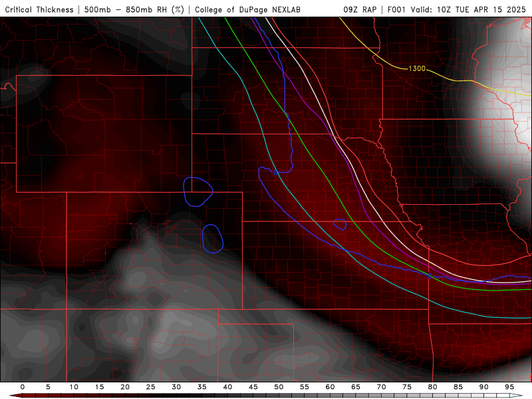Image resolution: width=532 pixels, height=399 pixels.
Task: Click the 55 value on the color scale
Action: pos(305,387)
